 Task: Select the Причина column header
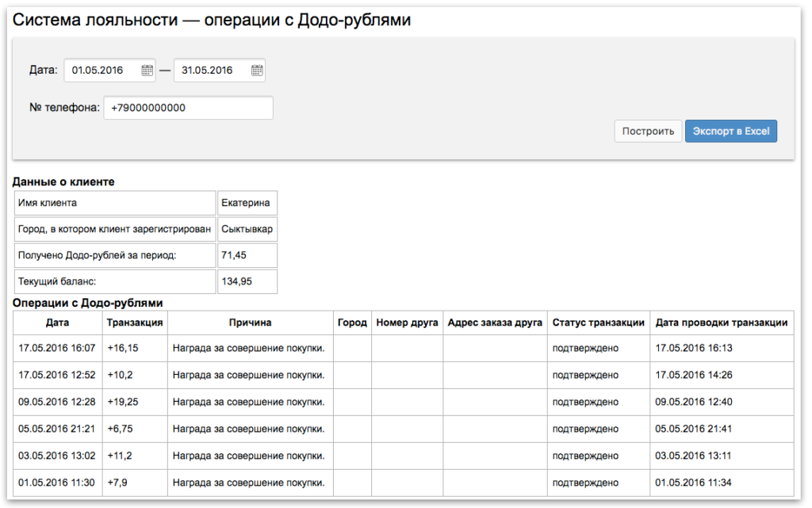coord(250,323)
